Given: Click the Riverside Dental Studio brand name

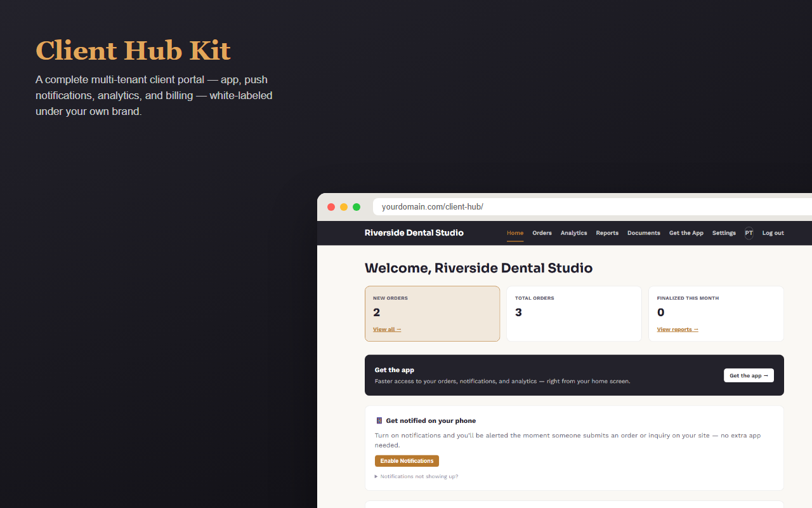Looking at the screenshot, I should coord(414,233).
